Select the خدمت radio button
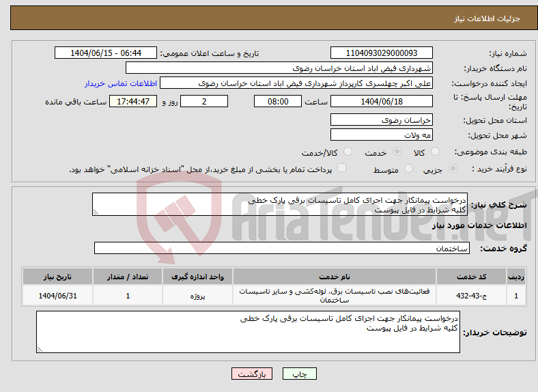538x392 pixels. point(397,152)
